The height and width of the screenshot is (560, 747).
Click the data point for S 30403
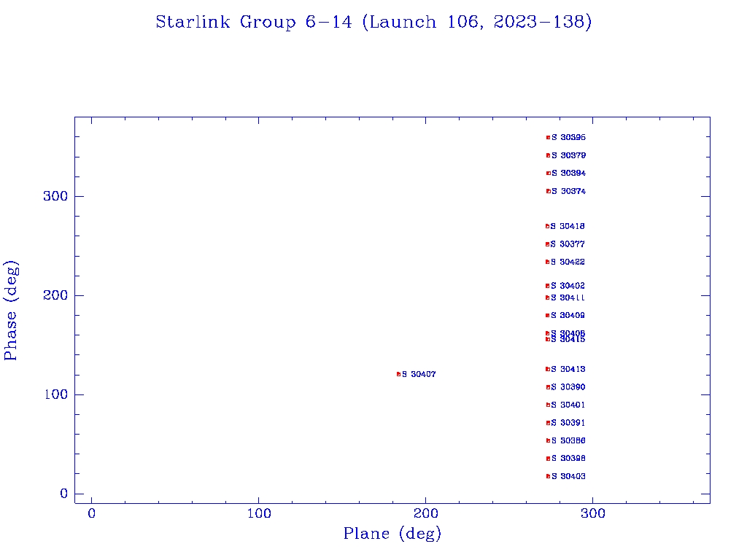click(x=548, y=476)
